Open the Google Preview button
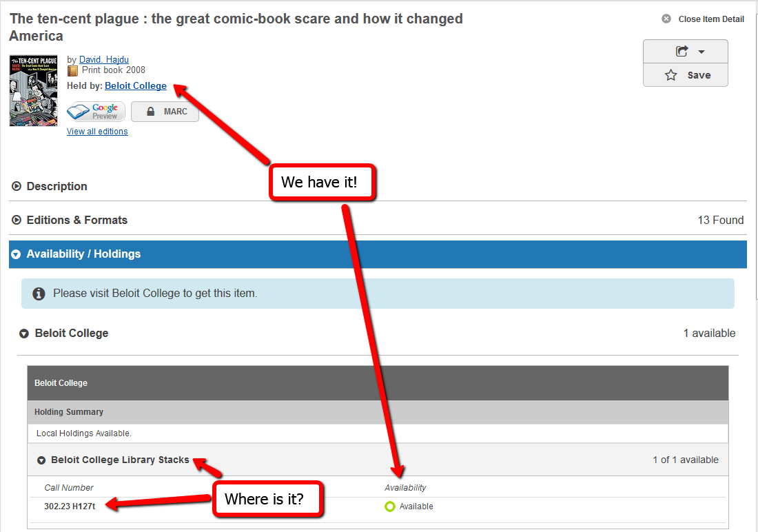This screenshot has width=758, height=532. pyautogui.click(x=96, y=111)
